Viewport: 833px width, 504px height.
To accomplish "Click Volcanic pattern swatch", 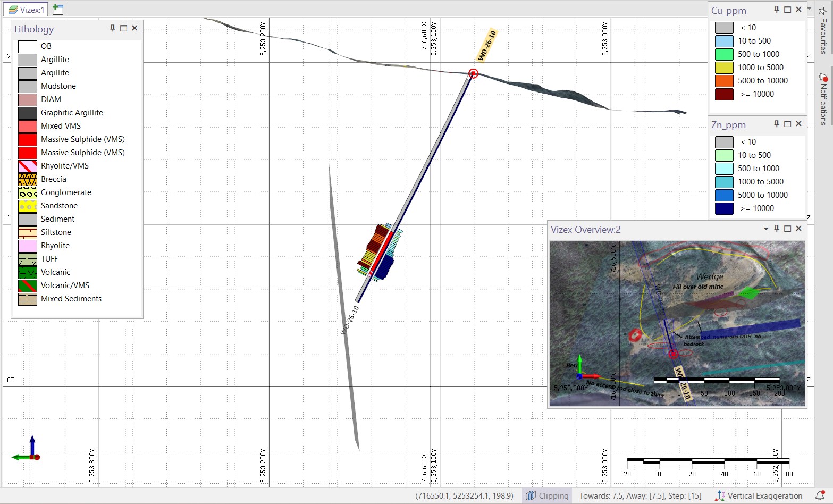I will click(x=28, y=272).
